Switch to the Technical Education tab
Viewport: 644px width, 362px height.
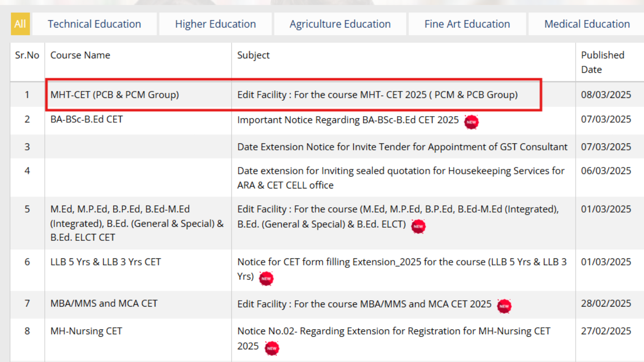94,24
